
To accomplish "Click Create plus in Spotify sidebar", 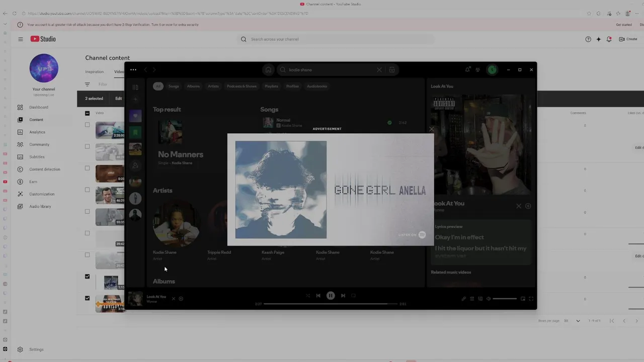I will [135, 99].
